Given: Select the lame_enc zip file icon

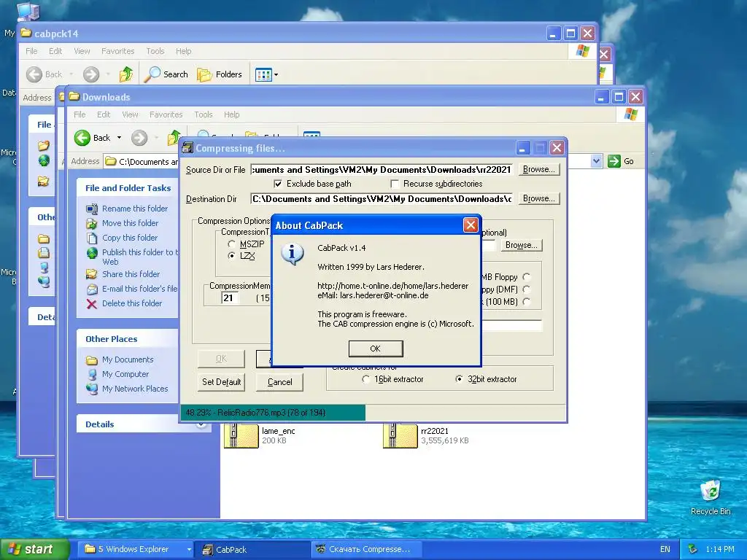Looking at the screenshot, I should click(241, 436).
